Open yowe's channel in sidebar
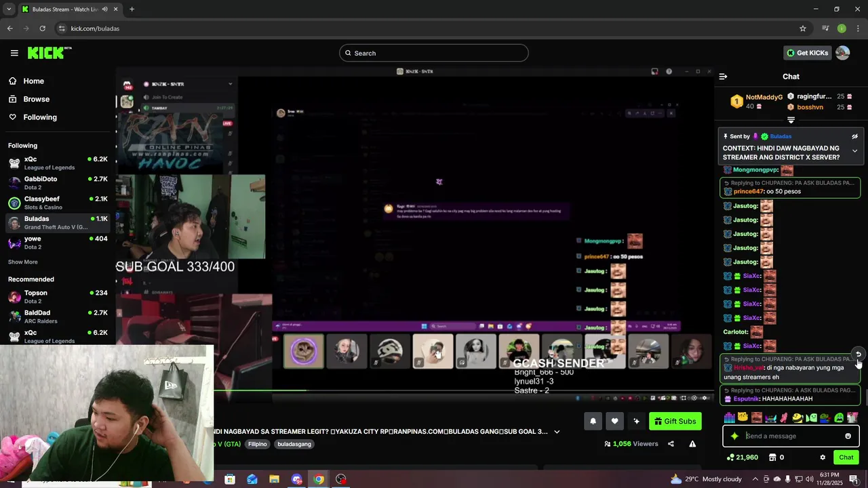The width and height of the screenshot is (868, 488). 57,243
